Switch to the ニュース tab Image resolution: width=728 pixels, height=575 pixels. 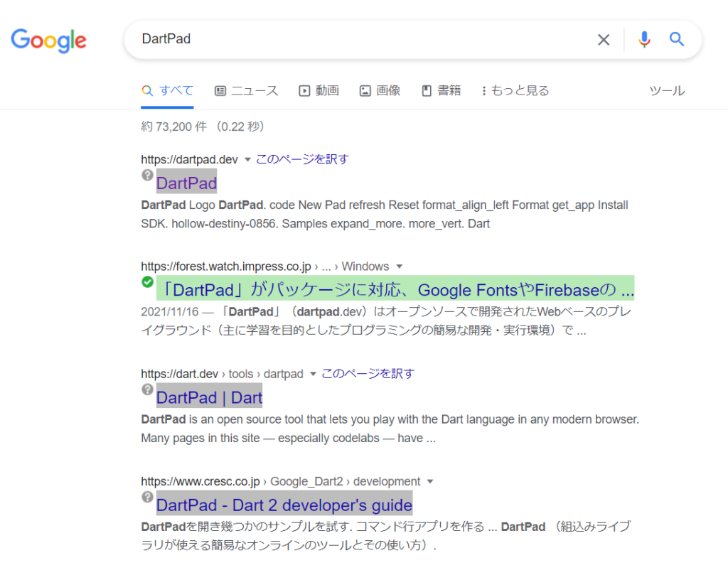click(x=246, y=90)
